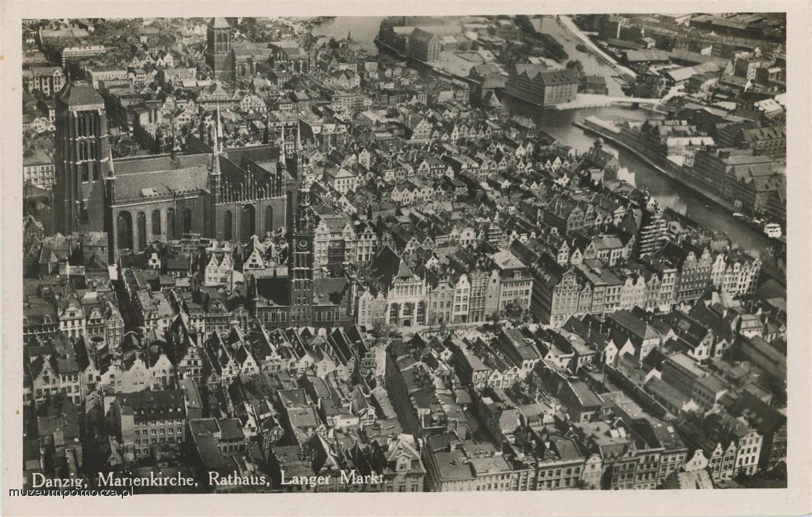812x517 pixels.
Task: Click the caption word "Marienkirche,"
Action: click(x=148, y=480)
